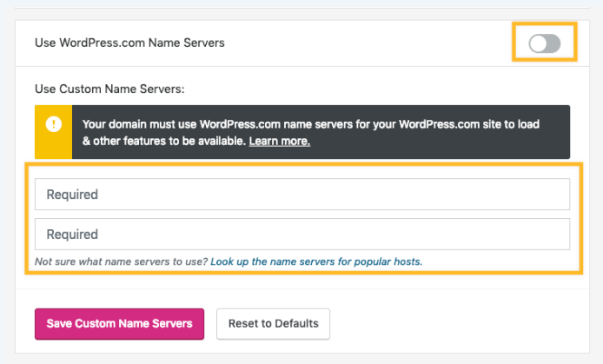Image resolution: width=603 pixels, height=364 pixels.
Task: Click the yellow exclamation warning icon
Action: (54, 124)
